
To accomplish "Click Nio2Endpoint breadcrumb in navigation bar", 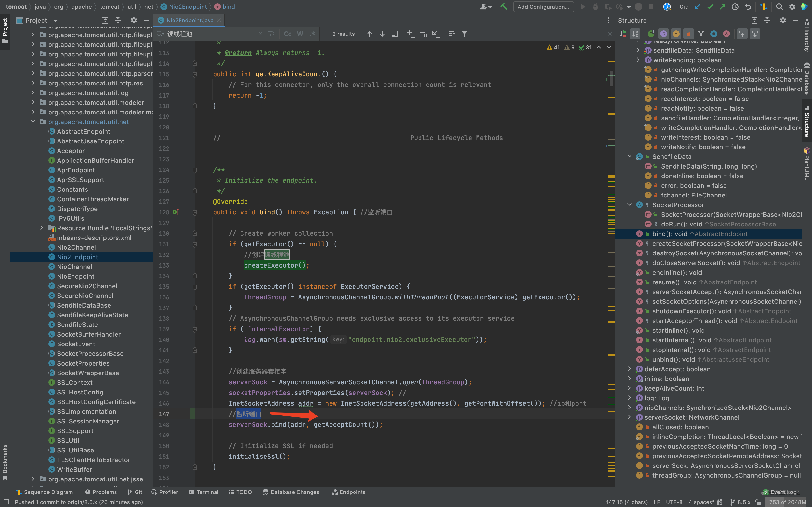I will 188,7.
